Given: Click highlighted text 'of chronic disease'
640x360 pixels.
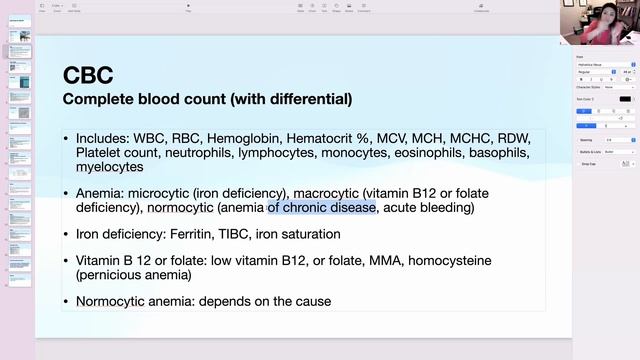Looking at the screenshot, I should [x=322, y=207].
